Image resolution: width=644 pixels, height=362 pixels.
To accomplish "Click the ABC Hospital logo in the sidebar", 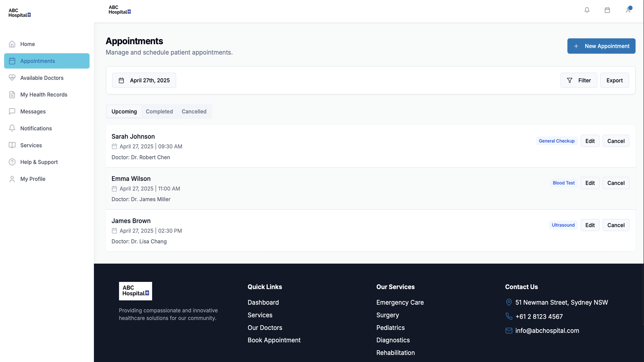I will (19, 13).
